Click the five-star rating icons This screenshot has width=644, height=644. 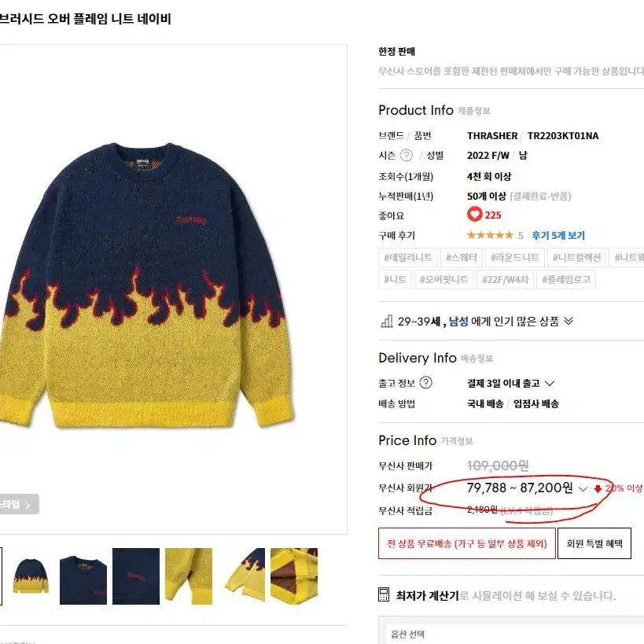coord(490,235)
